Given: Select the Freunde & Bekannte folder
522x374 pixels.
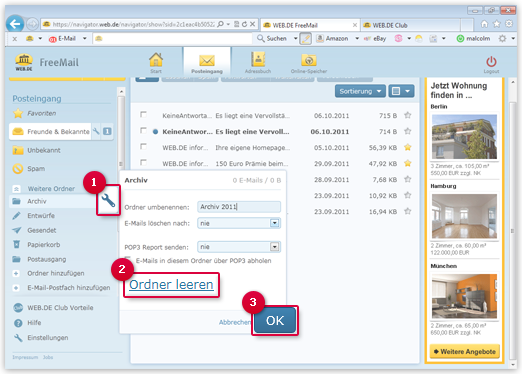Looking at the screenshot, I should click(x=51, y=131).
